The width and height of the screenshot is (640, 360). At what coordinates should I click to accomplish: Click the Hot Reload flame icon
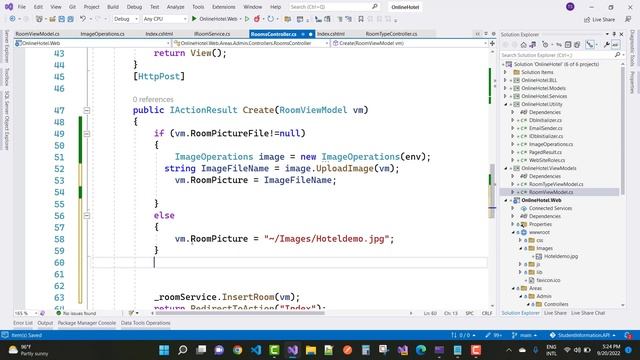coord(257,19)
